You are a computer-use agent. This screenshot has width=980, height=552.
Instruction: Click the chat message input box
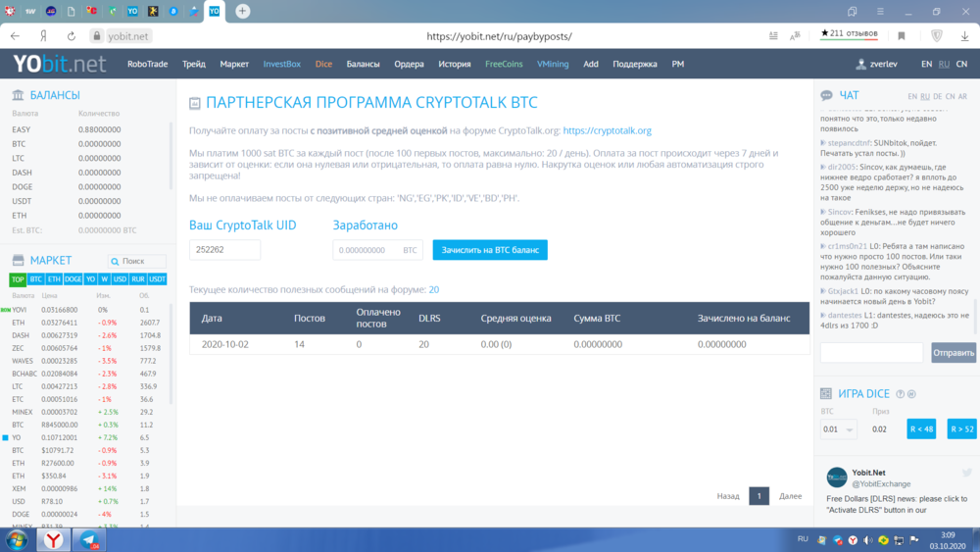(871, 353)
